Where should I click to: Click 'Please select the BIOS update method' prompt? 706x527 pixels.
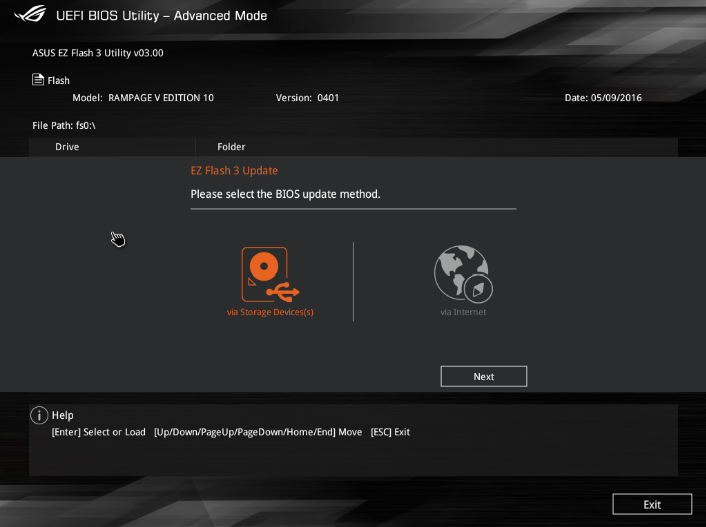285,194
